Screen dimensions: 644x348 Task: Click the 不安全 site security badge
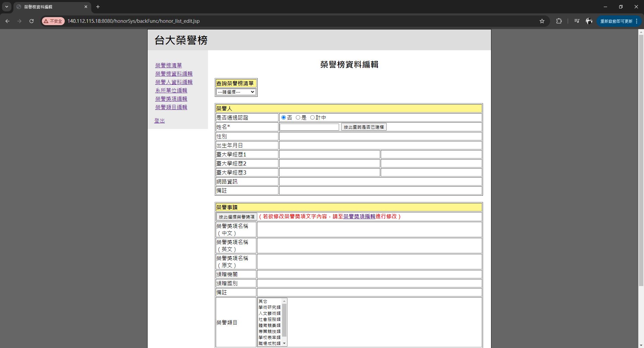coord(53,21)
